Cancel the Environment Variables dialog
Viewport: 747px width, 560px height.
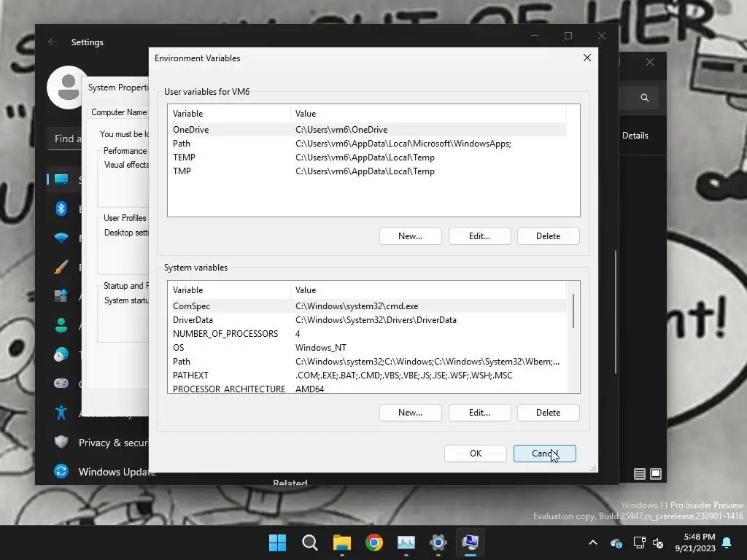(544, 454)
